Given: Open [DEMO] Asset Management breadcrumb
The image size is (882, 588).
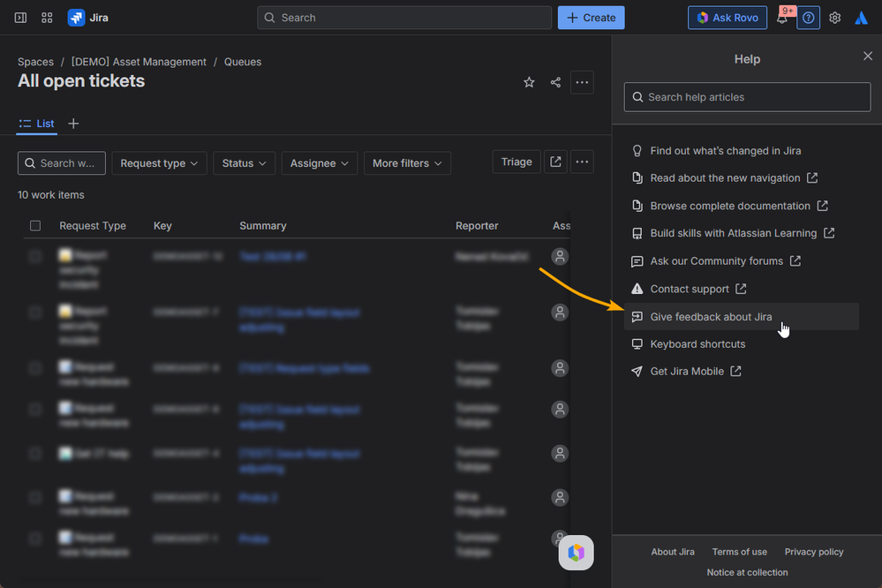Looking at the screenshot, I should (139, 62).
